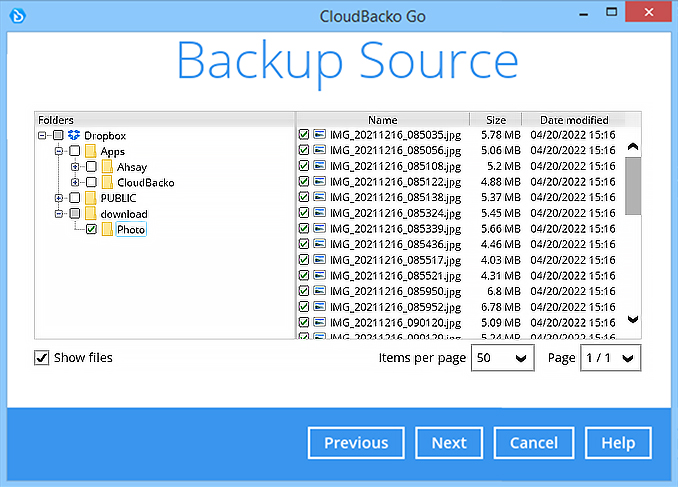Check the Ahsay folder checkbox

click(x=91, y=167)
